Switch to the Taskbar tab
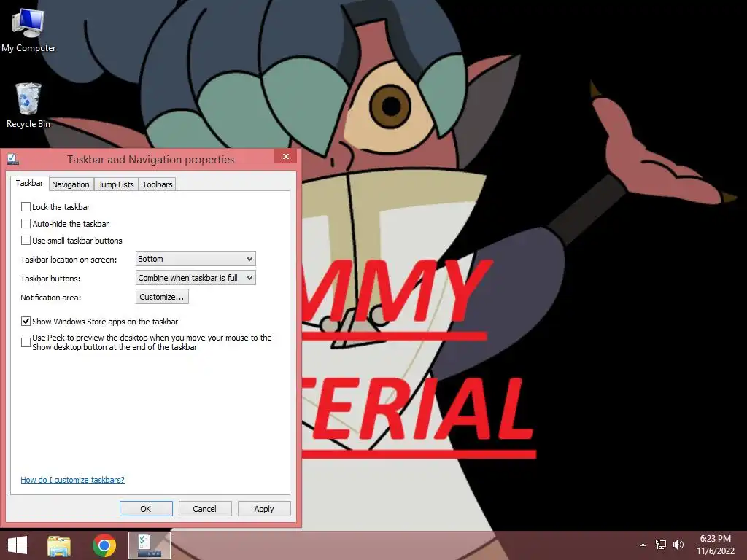Screen dimensions: 747x560 29,183
